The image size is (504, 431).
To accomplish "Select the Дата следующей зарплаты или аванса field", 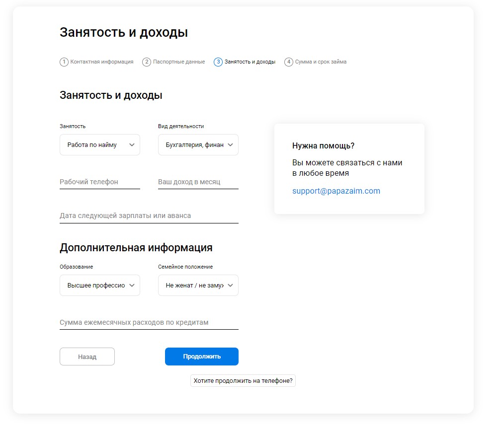I will 149,216.
